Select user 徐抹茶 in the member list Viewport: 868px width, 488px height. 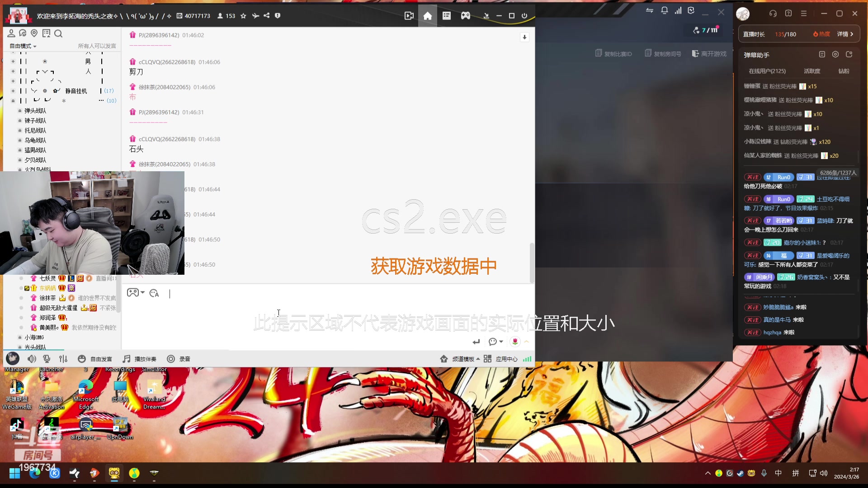[47, 298]
